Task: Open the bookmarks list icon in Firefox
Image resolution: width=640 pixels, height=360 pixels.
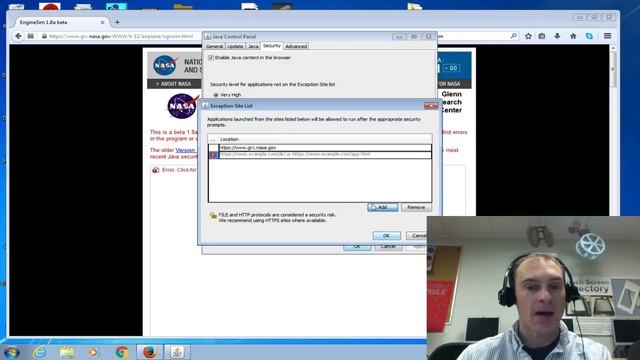Action: click(542, 36)
